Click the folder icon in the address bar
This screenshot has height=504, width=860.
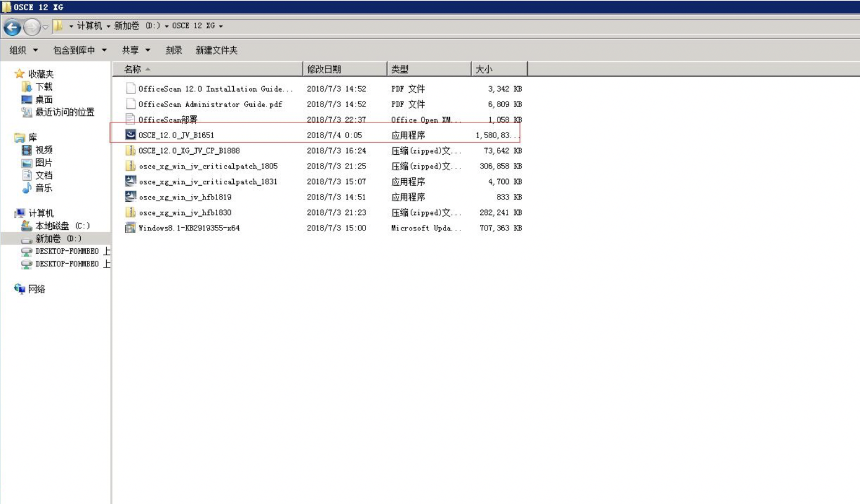[58, 26]
